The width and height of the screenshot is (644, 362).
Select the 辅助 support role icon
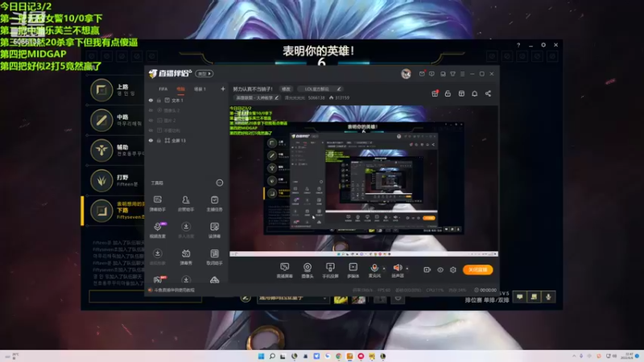tap(101, 150)
